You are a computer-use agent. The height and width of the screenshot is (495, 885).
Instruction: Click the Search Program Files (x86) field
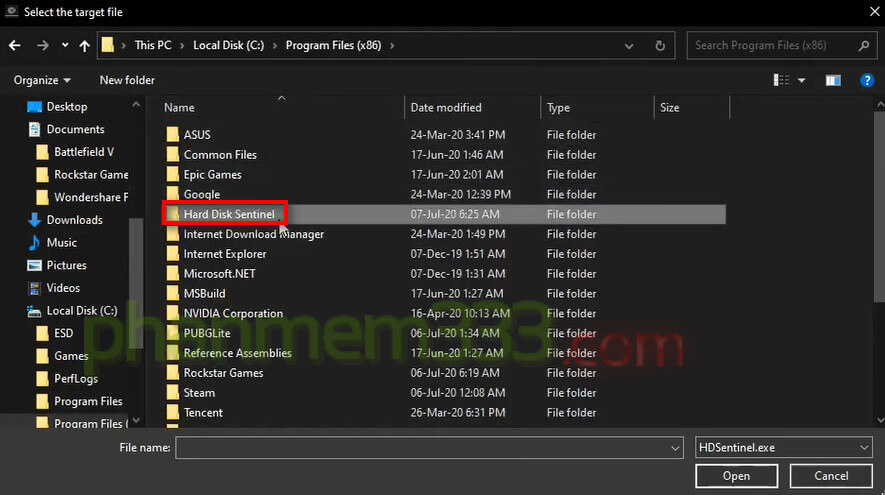pyautogui.click(x=773, y=45)
